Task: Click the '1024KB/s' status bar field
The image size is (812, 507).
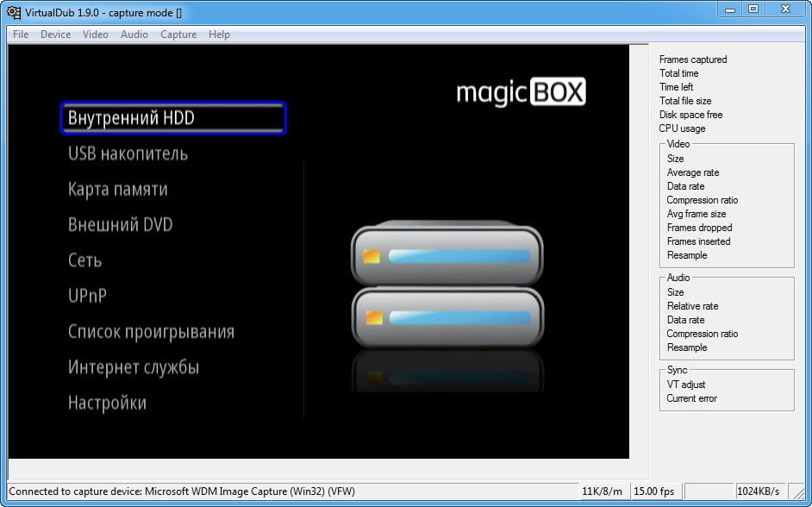Action: click(x=759, y=491)
